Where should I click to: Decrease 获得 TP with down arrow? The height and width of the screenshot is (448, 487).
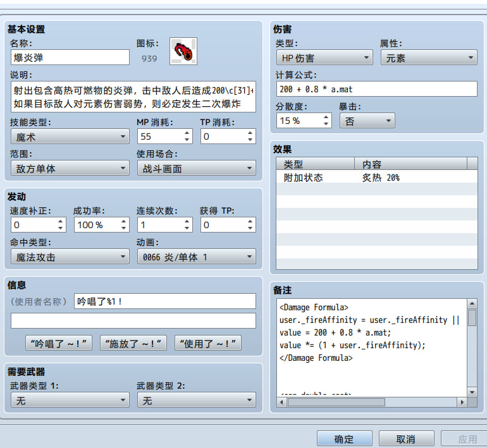pyautogui.click(x=250, y=228)
